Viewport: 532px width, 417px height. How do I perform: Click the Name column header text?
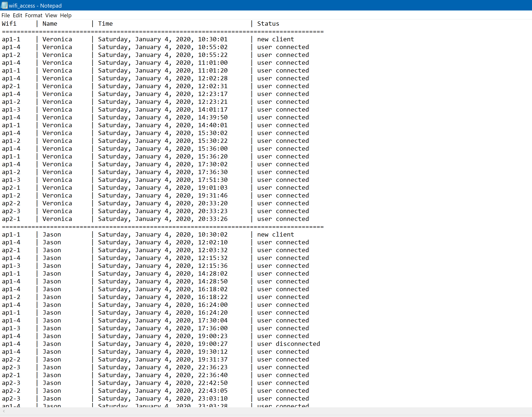click(x=50, y=24)
